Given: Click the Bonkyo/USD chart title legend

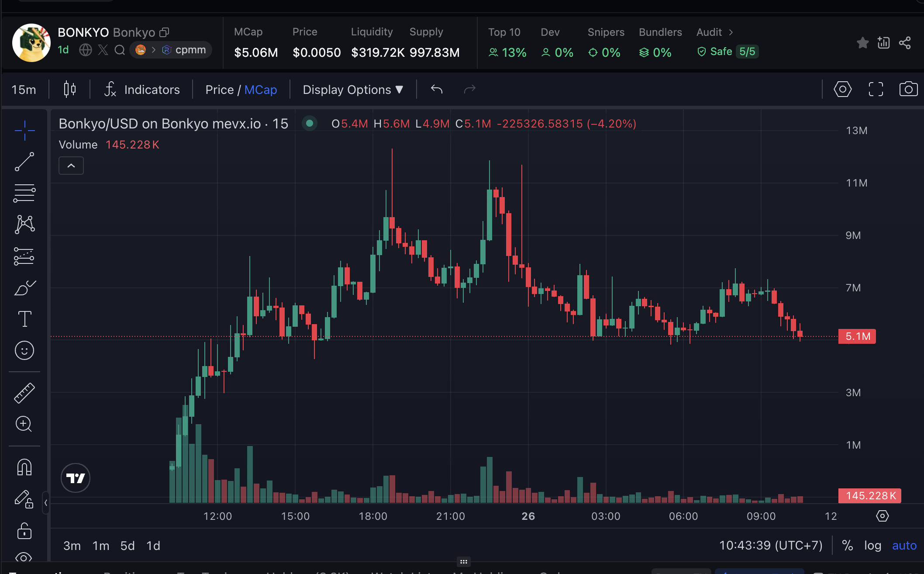Looking at the screenshot, I should 173,124.
